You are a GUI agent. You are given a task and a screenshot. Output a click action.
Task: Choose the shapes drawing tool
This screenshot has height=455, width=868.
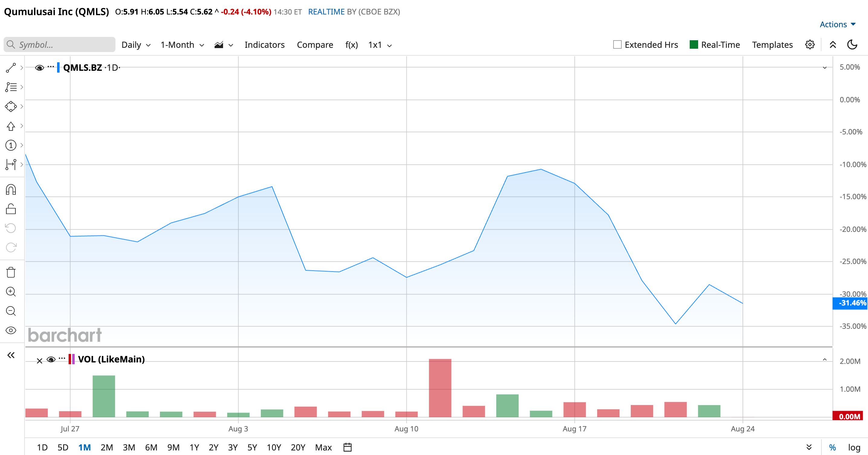pos(11,106)
